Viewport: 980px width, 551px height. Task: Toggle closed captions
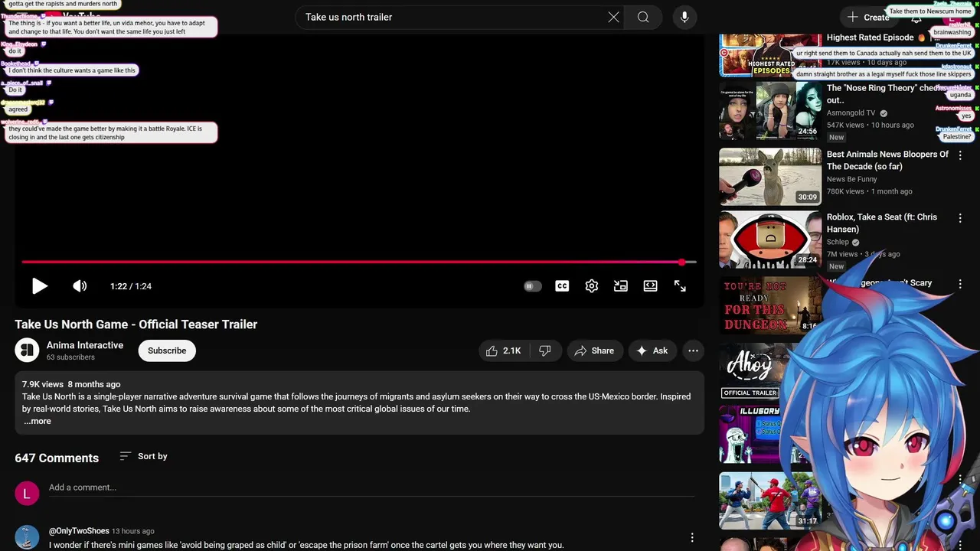[x=562, y=286]
